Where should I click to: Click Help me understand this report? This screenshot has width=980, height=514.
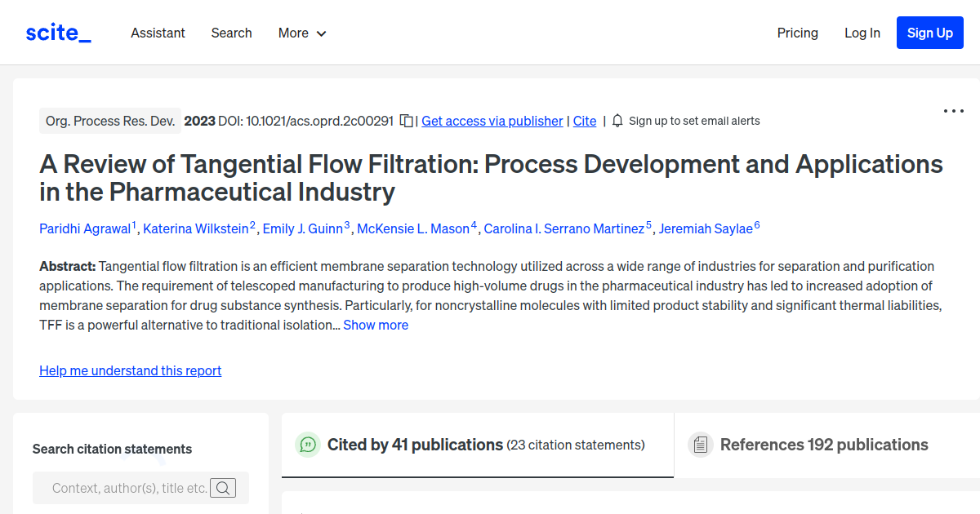[x=130, y=370]
